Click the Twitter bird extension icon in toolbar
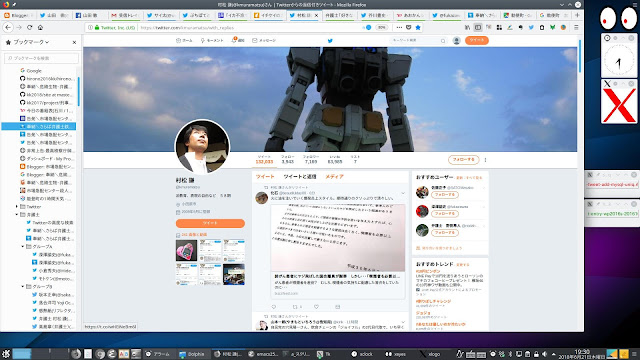 (531, 27)
